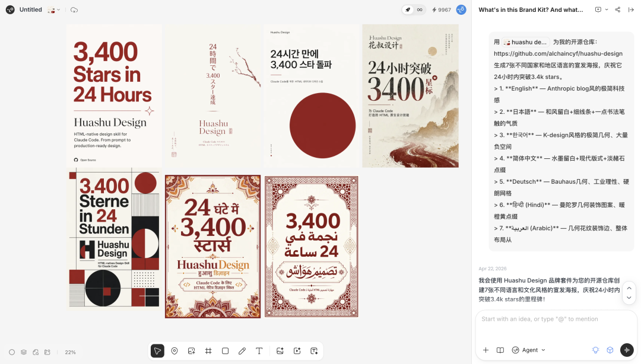Viewport: 641px width, 364px height.
Task: Toggle the lightbulb thinking mode
Action: [596, 350]
